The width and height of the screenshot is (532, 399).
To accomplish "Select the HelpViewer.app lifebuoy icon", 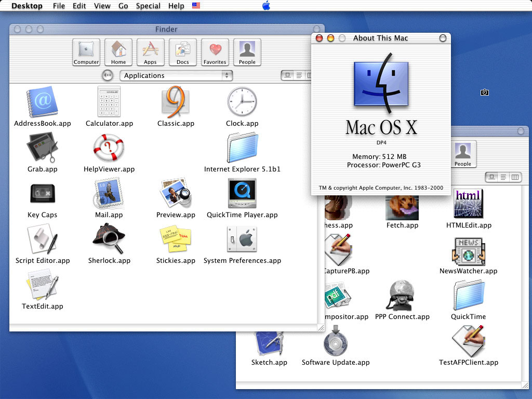I will point(109,147).
